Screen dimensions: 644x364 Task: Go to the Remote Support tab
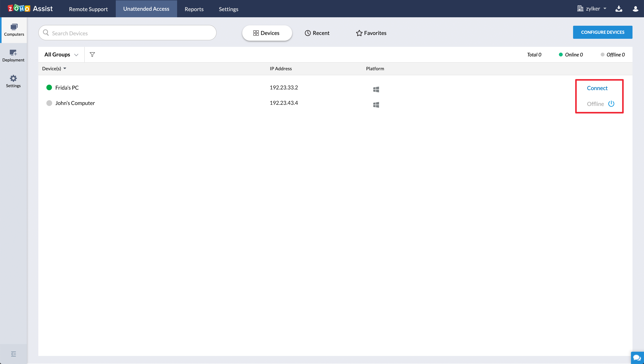tap(88, 9)
